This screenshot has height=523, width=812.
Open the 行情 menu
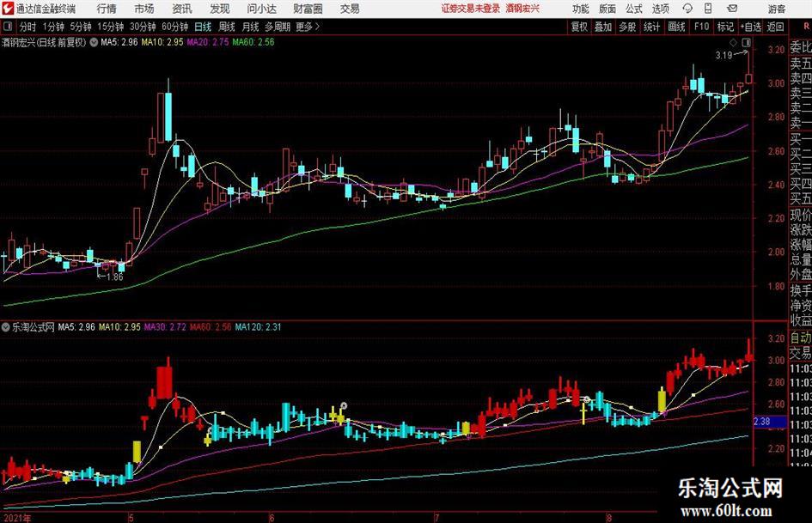107,9
